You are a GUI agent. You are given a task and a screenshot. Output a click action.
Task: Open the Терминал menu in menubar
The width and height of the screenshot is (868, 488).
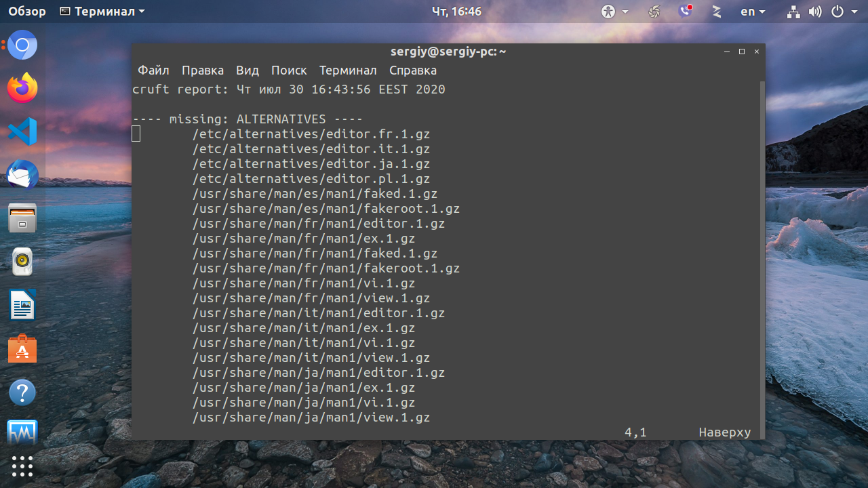click(348, 70)
